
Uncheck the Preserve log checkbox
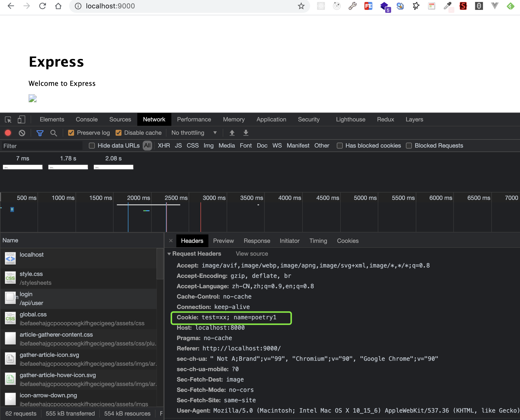71,133
